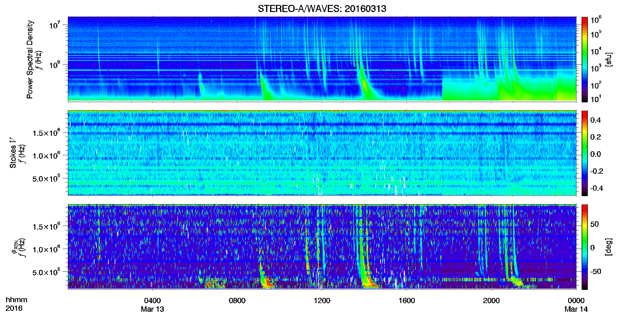Select the [deg] colorbar unit label
644x332 pixels.
click(609, 247)
